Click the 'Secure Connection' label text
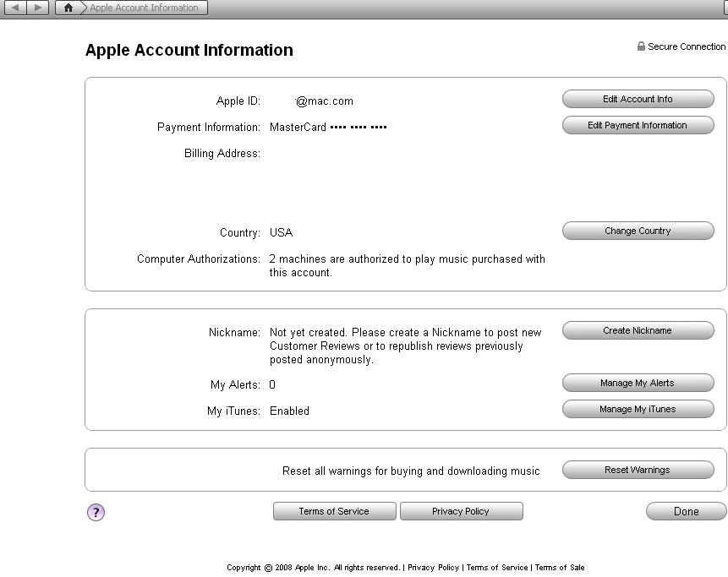This screenshot has height=577, width=728. [687, 46]
